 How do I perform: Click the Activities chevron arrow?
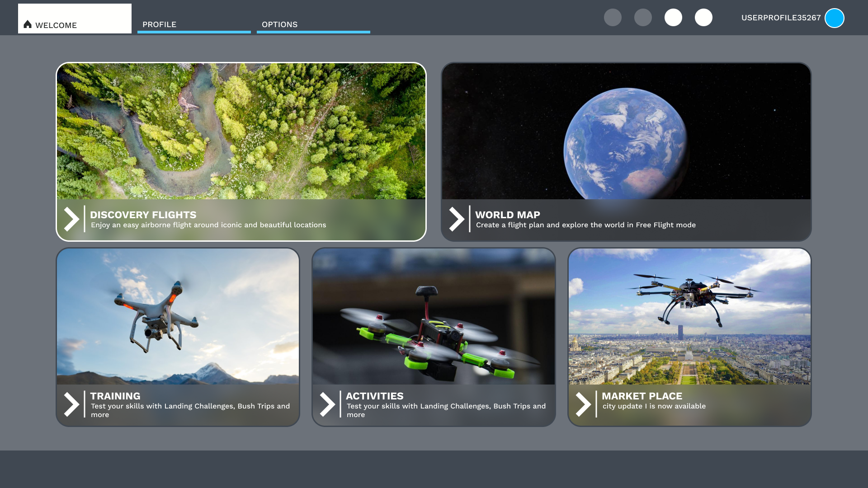click(327, 404)
